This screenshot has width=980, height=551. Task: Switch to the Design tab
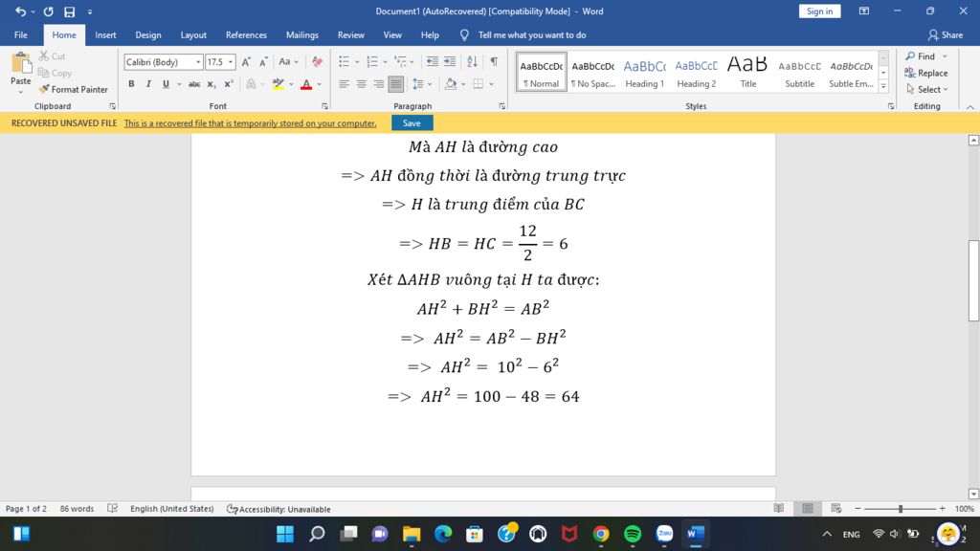[x=148, y=35]
